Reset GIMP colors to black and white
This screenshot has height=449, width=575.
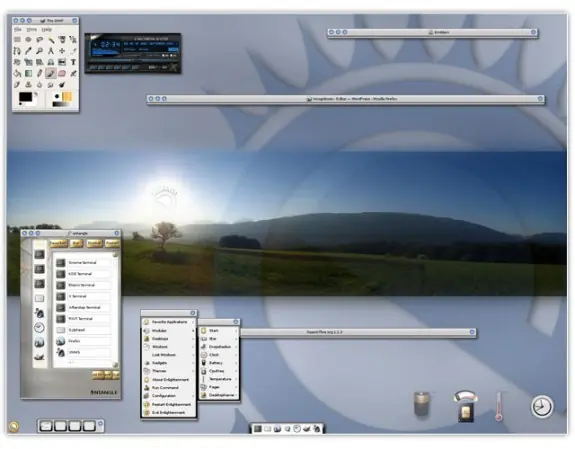21,104
